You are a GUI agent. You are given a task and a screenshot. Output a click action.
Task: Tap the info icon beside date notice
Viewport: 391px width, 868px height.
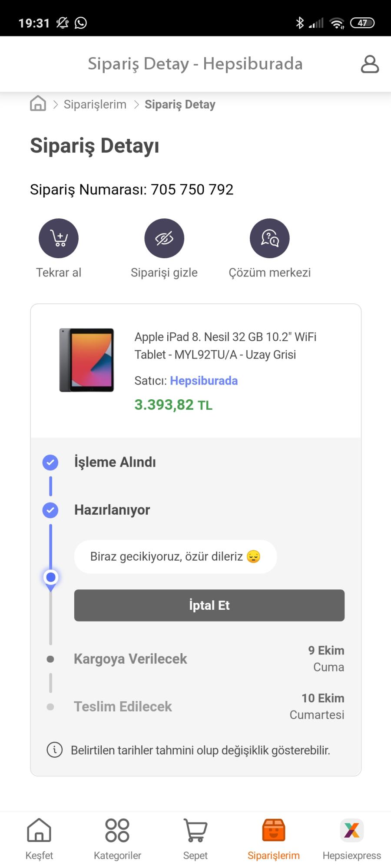pos(54,750)
